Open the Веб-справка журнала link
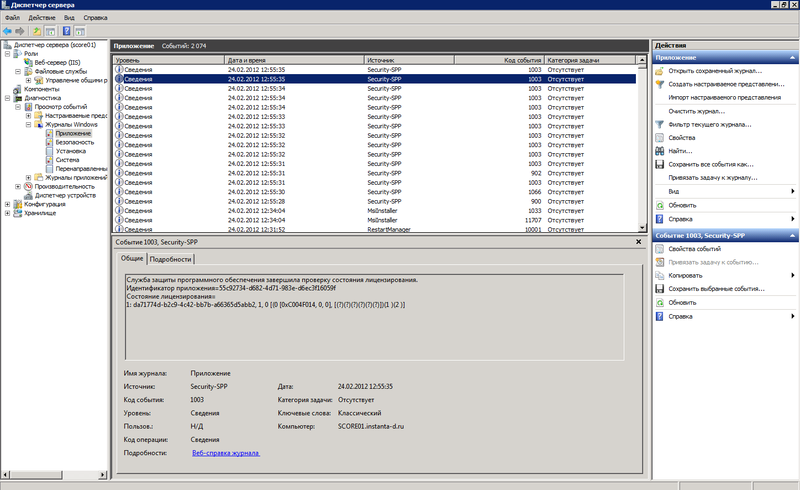 point(226,453)
